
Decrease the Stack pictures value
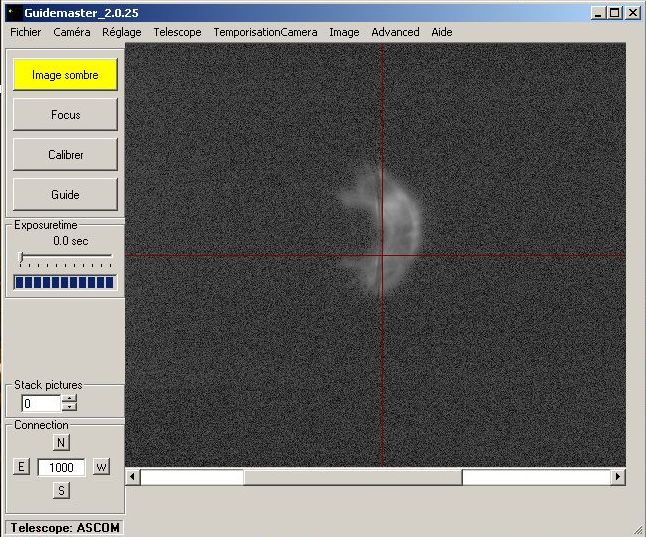click(x=70, y=407)
